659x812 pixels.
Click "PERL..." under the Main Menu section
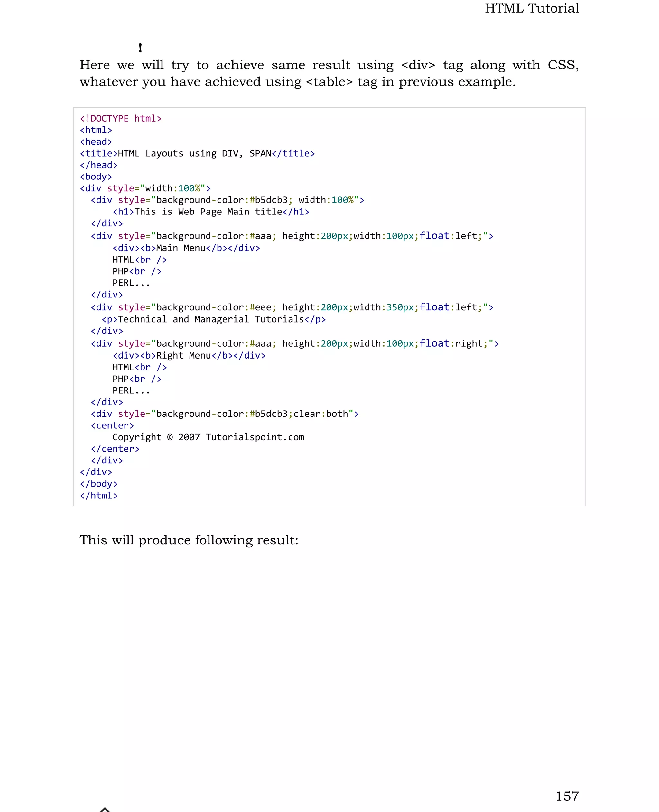point(131,283)
